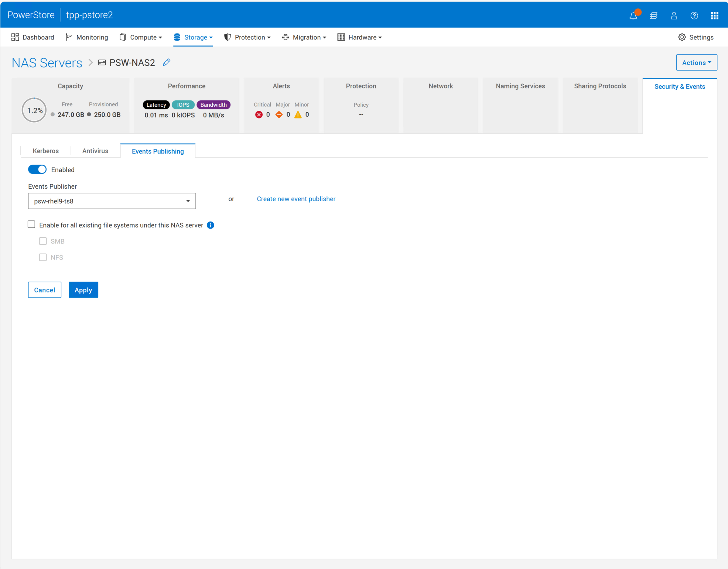728x569 pixels.
Task: Click the Apply button
Action: pyautogui.click(x=83, y=290)
